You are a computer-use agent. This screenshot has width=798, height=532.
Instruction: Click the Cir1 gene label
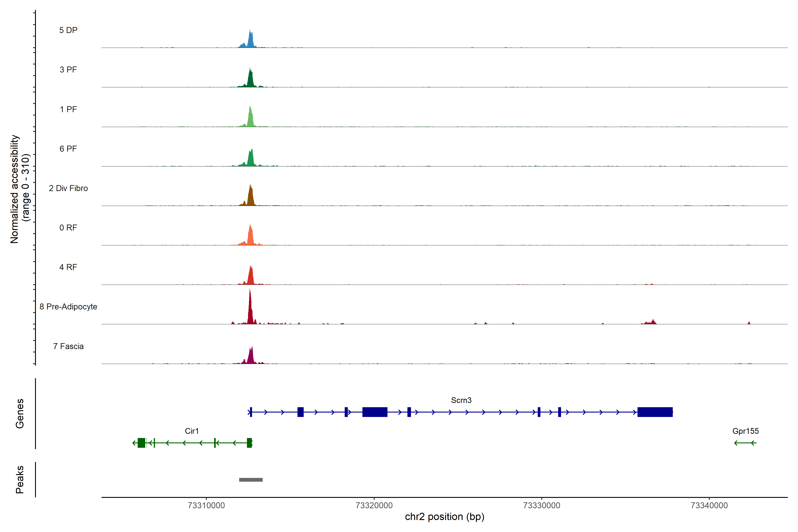[192, 431]
